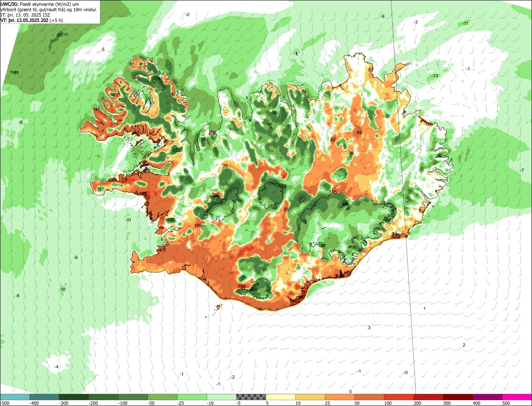
Task: Click the magenta legend swatch above 500
Action: tap(517, 397)
